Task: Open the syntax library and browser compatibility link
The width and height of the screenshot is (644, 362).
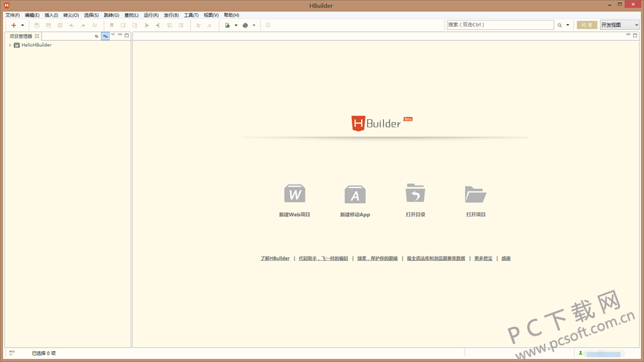Action: click(x=436, y=258)
